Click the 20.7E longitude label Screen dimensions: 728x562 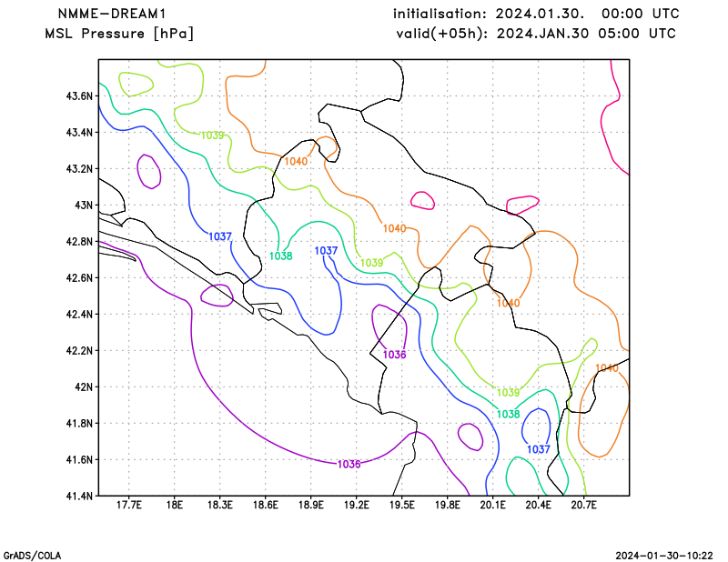coord(584,505)
